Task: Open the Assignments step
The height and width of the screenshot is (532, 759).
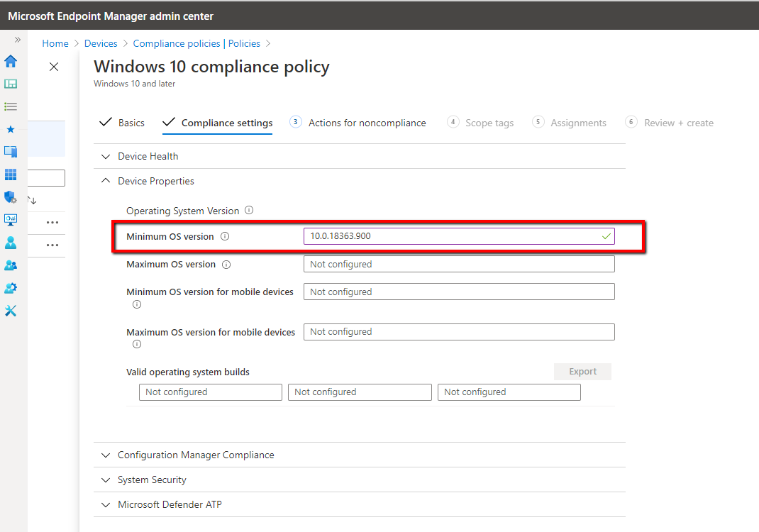Action: [569, 123]
